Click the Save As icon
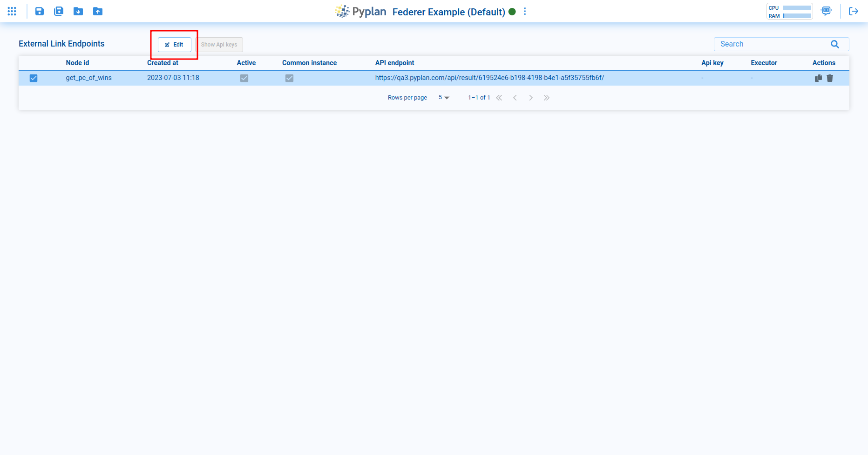 point(59,11)
